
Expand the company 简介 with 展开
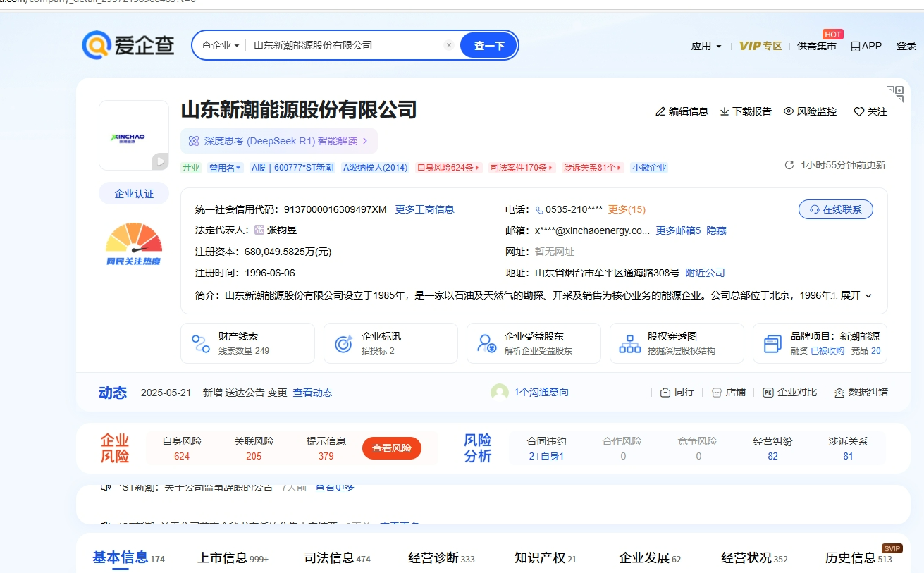(856, 295)
